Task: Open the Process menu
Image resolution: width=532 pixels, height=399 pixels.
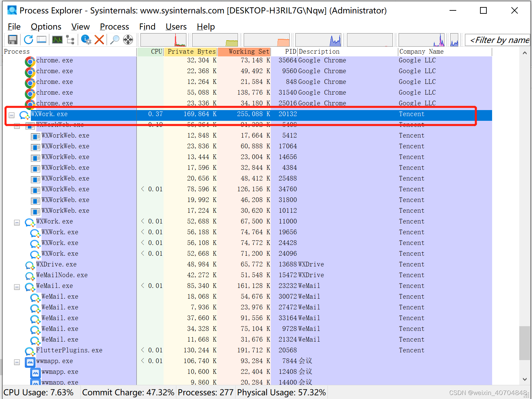Action: (114, 27)
